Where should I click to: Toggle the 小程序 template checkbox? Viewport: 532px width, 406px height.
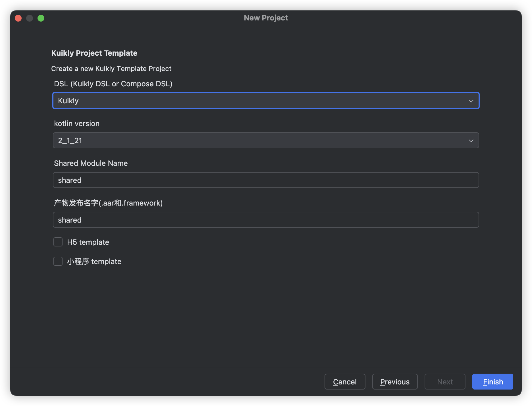point(58,261)
